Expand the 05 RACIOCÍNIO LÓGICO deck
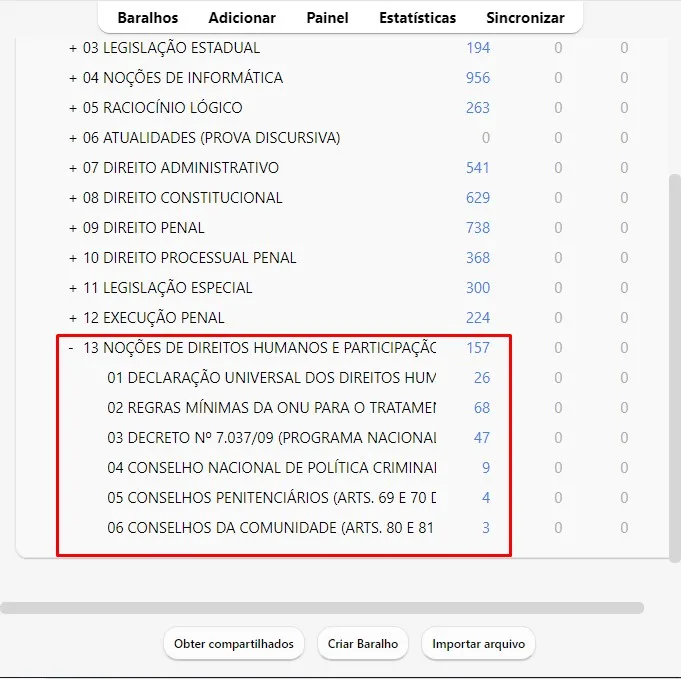Image resolution: width=681 pixels, height=679 pixels. pos(73,108)
